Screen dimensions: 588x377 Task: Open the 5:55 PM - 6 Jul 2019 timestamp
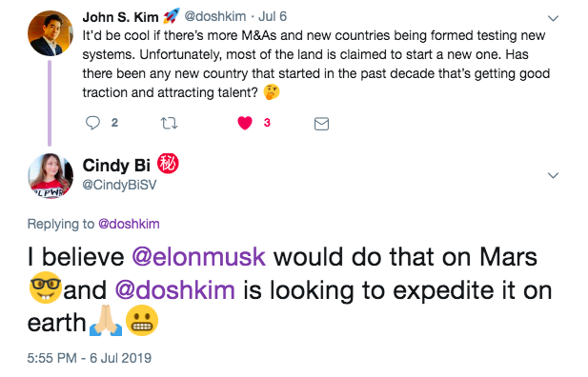(90, 358)
